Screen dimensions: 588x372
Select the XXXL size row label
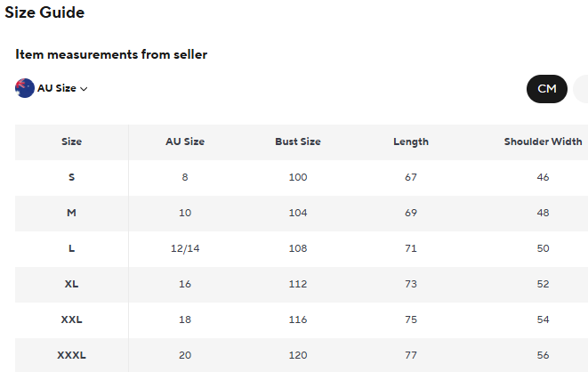72,355
